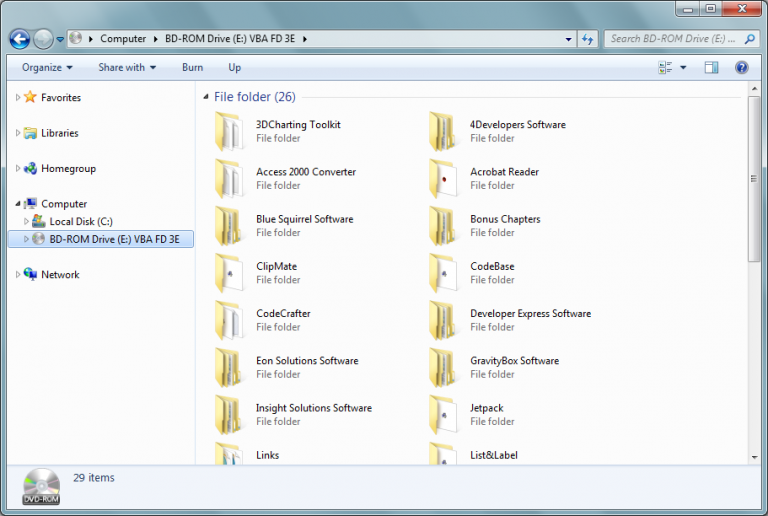Select the Jetpack folder icon
Image resolution: width=768 pixels, height=516 pixels.
click(x=445, y=414)
